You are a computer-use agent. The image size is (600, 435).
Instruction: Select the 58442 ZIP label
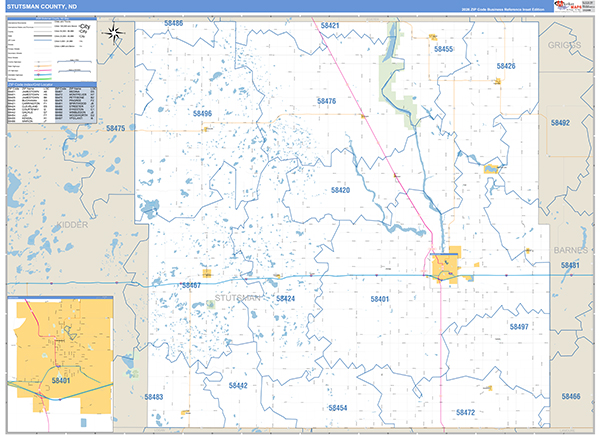point(238,386)
